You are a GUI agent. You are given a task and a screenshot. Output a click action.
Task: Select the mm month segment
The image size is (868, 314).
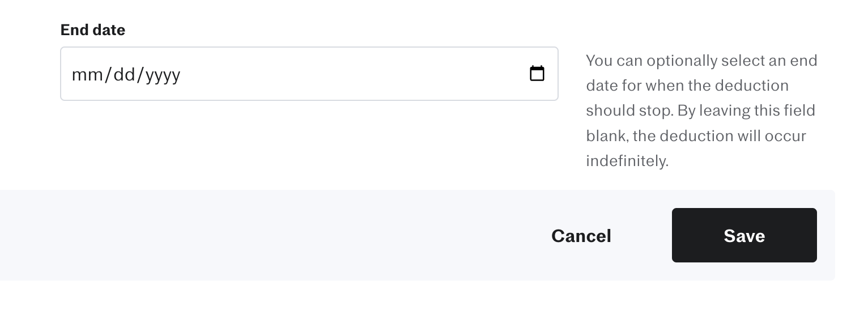coord(86,74)
